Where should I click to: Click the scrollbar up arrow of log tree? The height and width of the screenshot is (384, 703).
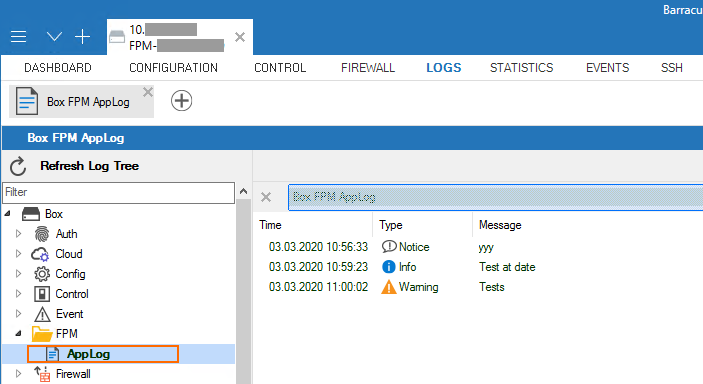pyautogui.click(x=243, y=192)
